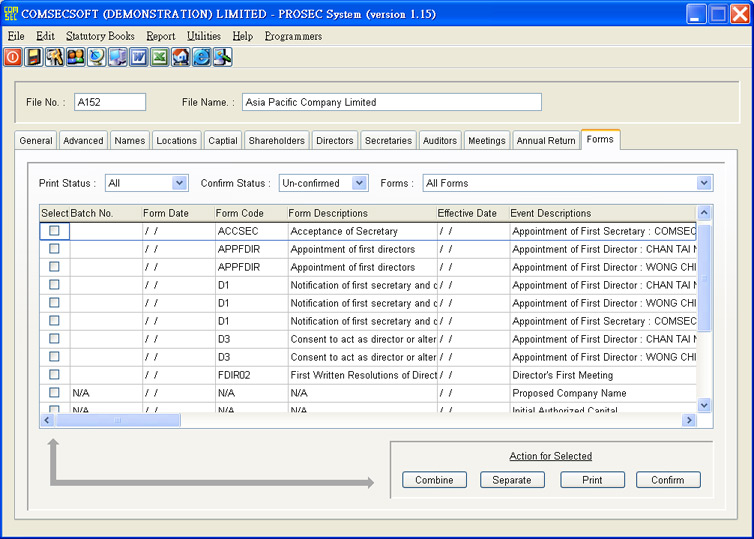
Task: Click the Internet Explorer toolbar icon
Action: (x=202, y=57)
